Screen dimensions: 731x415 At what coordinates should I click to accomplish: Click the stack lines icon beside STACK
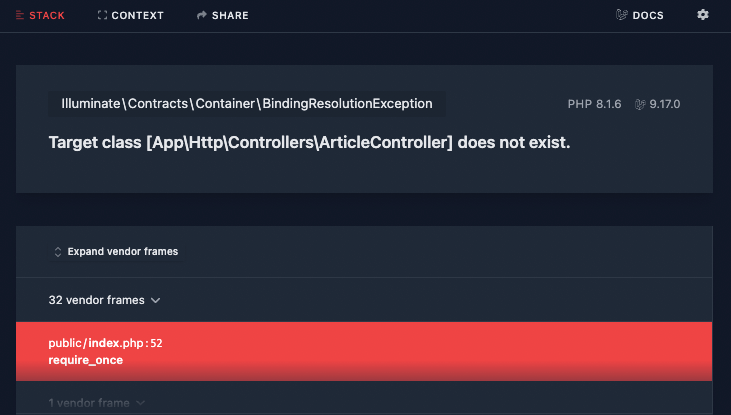pos(20,15)
